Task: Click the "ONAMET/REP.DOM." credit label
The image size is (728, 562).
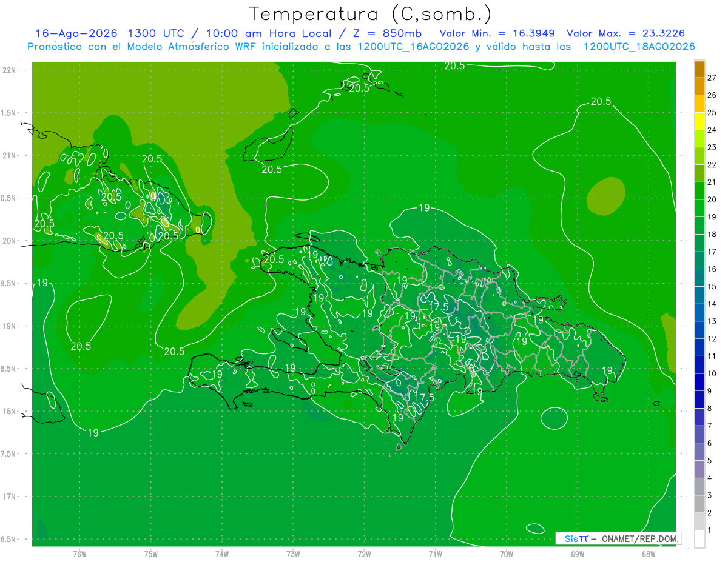Action: point(640,538)
